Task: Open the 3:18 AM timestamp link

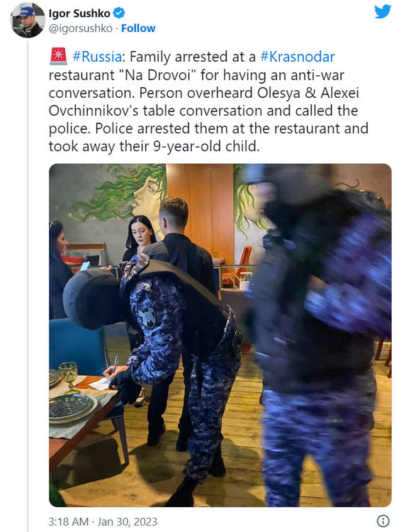Action: coord(69,521)
